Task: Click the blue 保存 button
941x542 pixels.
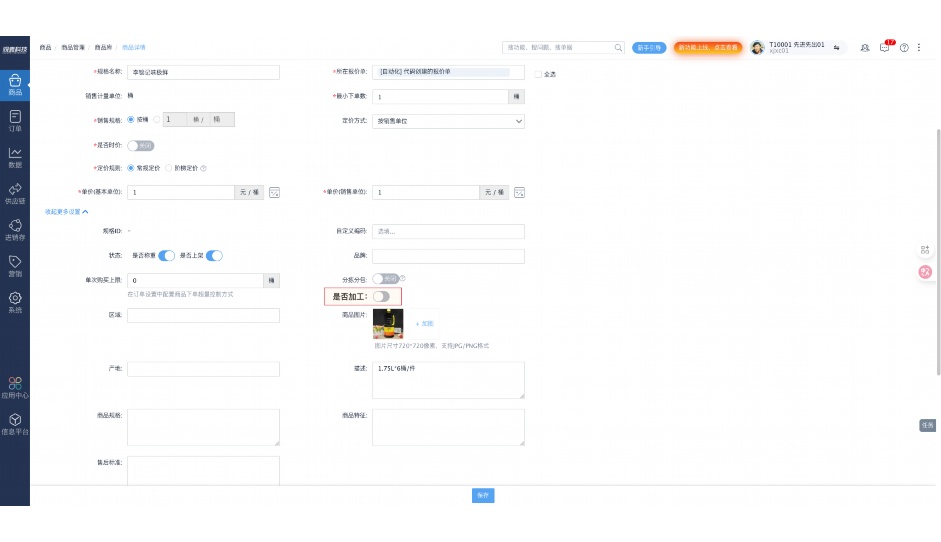Action: pyautogui.click(x=483, y=495)
